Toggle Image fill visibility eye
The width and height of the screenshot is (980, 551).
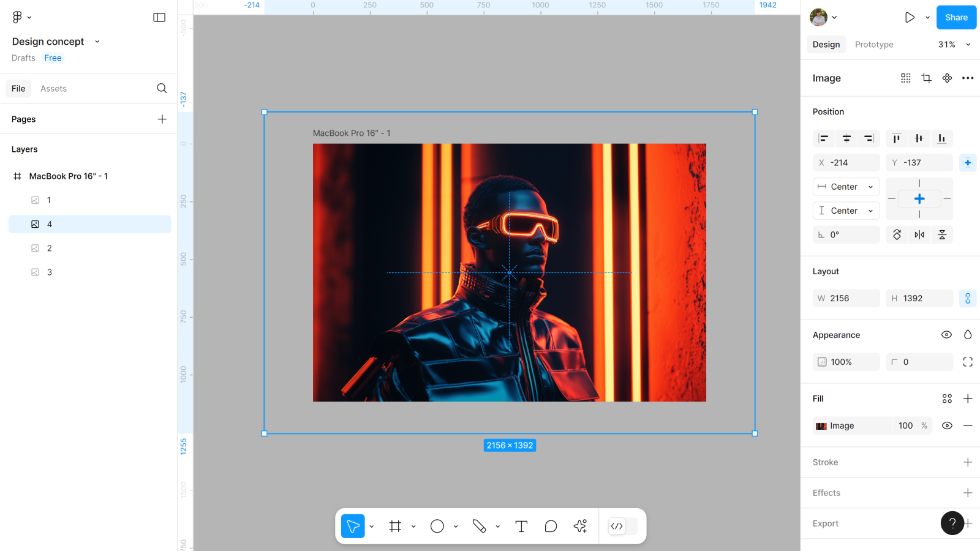pyautogui.click(x=947, y=426)
